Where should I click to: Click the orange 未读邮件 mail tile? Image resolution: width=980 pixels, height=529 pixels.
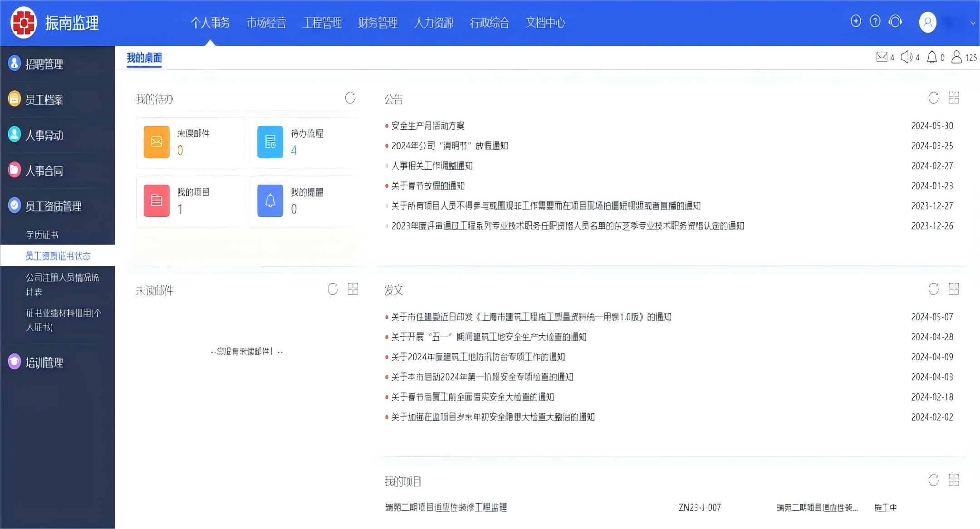coord(157,142)
